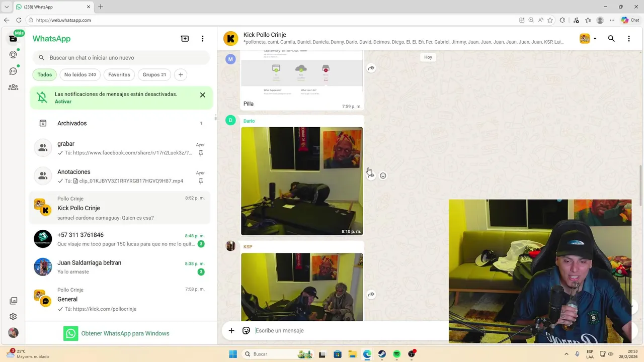Focus the chat search field
644x362 pixels.
[121, 58]
